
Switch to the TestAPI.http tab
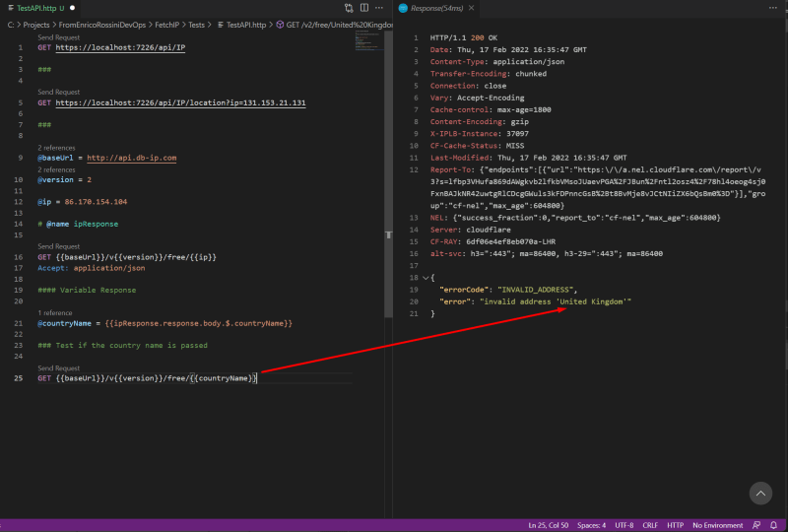click(x=39, y=8)
